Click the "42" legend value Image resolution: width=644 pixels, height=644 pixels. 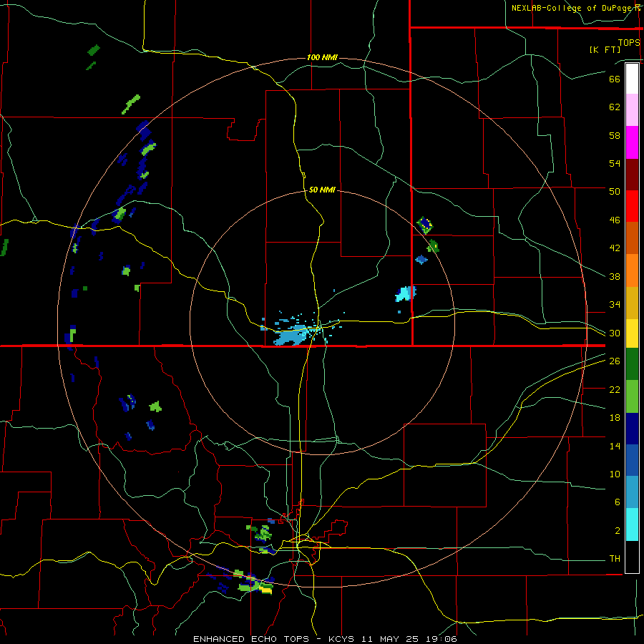coord(615,248)
